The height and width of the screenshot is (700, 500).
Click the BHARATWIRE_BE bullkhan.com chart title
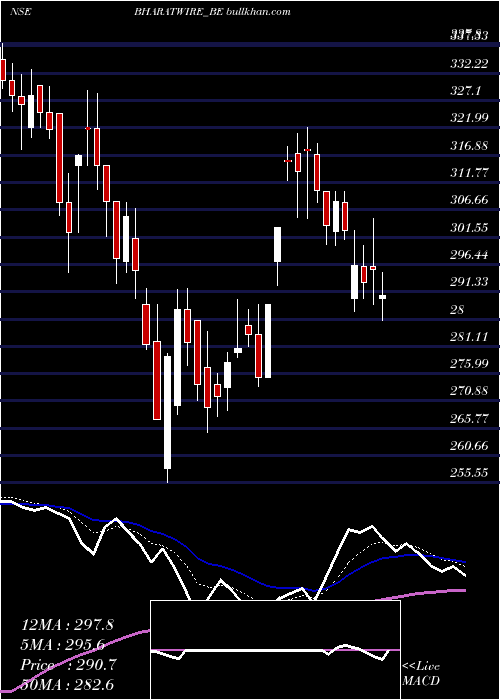[x=212, y=12]
